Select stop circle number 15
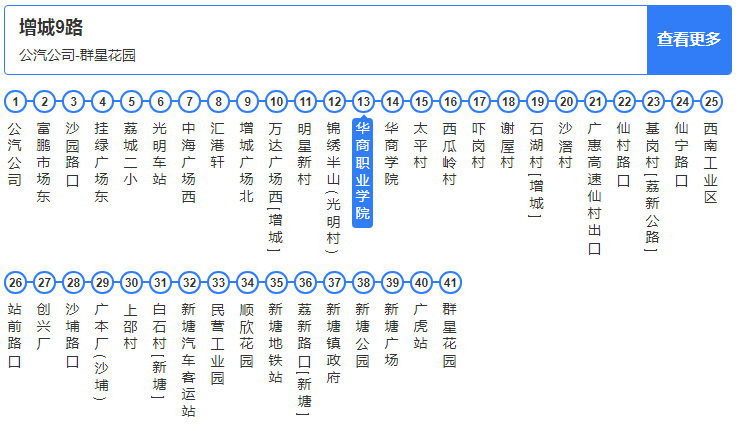Image resolution: width=739 pixels, height=431 pixels. 421,101
